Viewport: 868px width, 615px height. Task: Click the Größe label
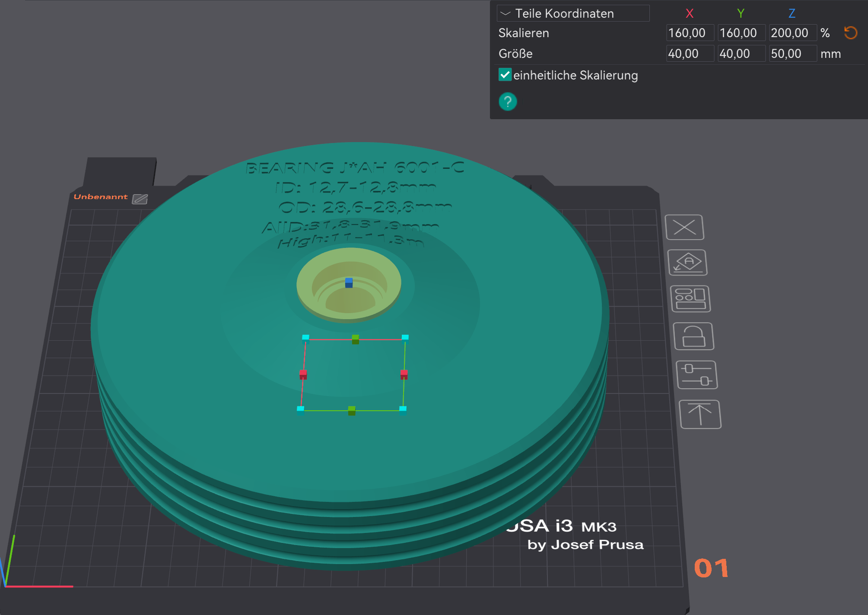(x=515, y=54)
